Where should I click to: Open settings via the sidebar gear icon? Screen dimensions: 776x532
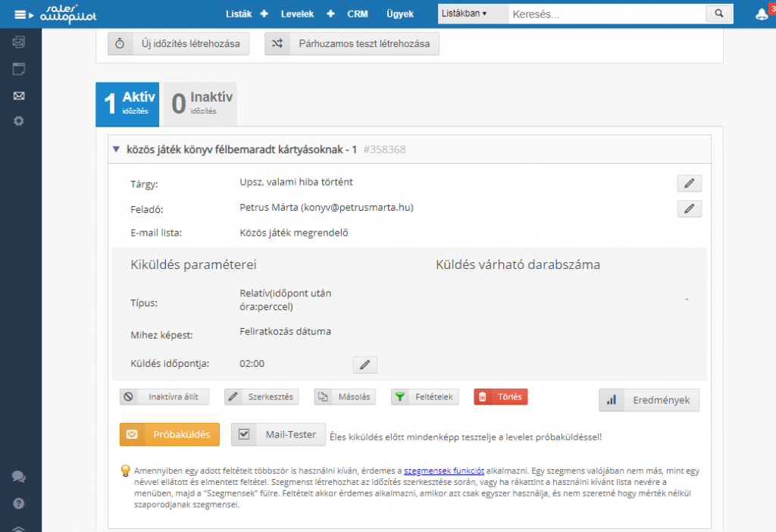(x=19, y=121)
